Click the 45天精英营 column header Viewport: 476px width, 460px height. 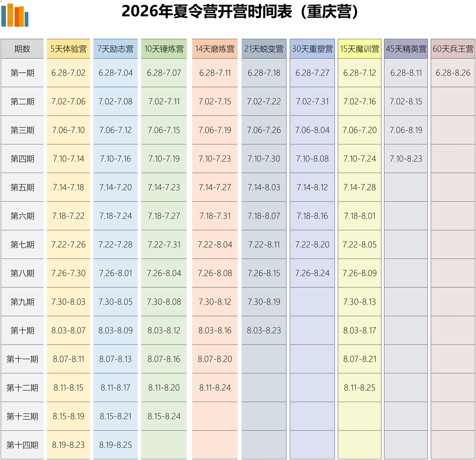[x=406, y=49]
